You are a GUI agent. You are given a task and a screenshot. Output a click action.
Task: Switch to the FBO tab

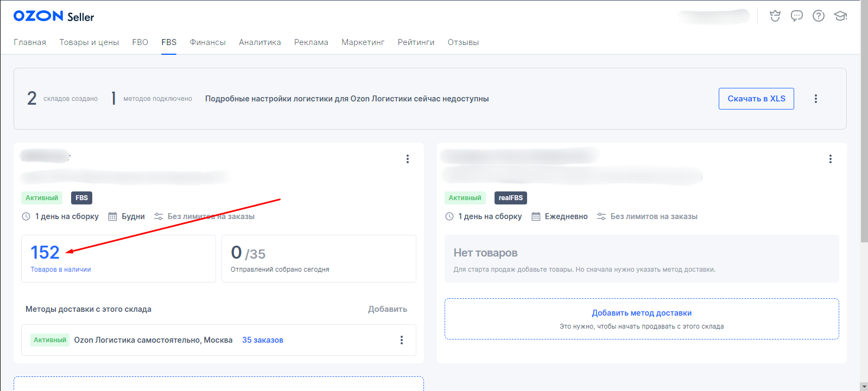click(x=140, y=42)
